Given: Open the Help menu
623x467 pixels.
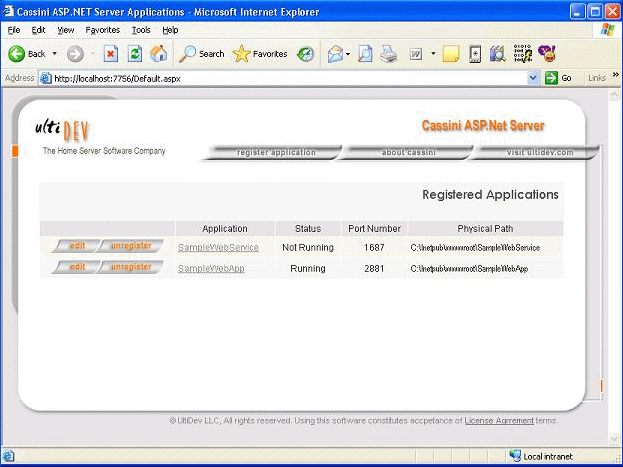Looking at the screenshot, I should [170, 30].
